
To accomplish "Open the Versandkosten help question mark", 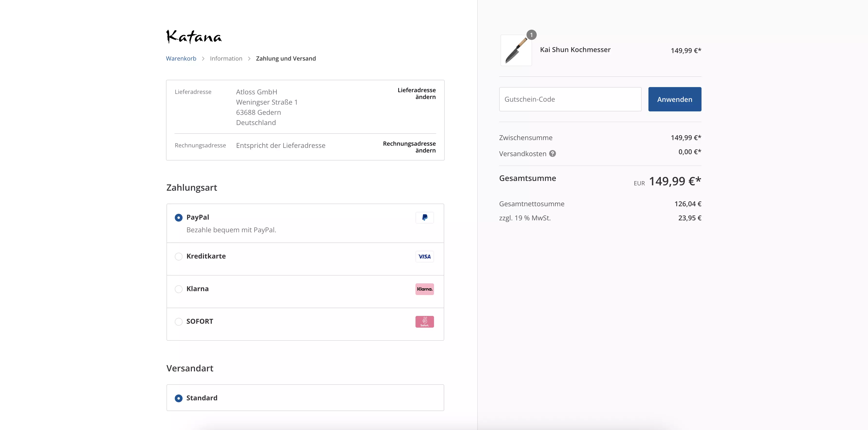I will (x=553, y=153).
